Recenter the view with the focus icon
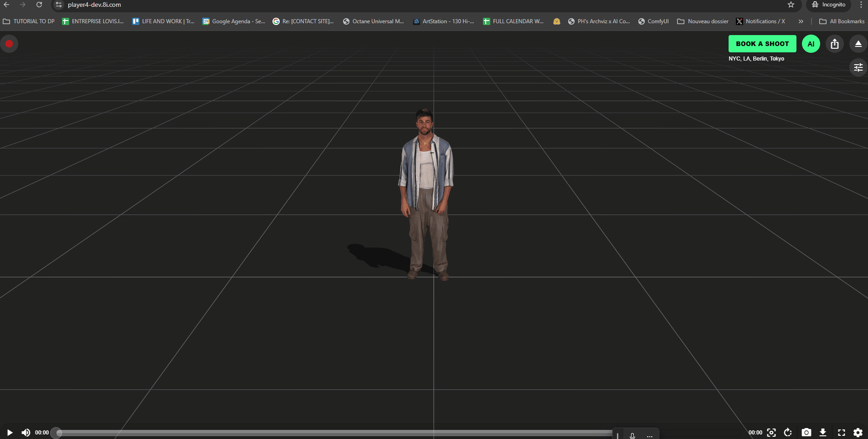Image resolution: width=868 pixels, height=439 pixels. click(x=771, y=432)
